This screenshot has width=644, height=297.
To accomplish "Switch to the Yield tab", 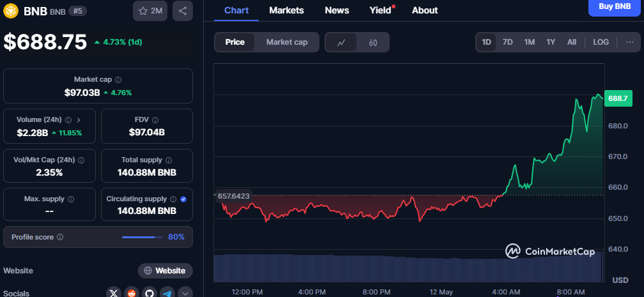I will (381, 10).
